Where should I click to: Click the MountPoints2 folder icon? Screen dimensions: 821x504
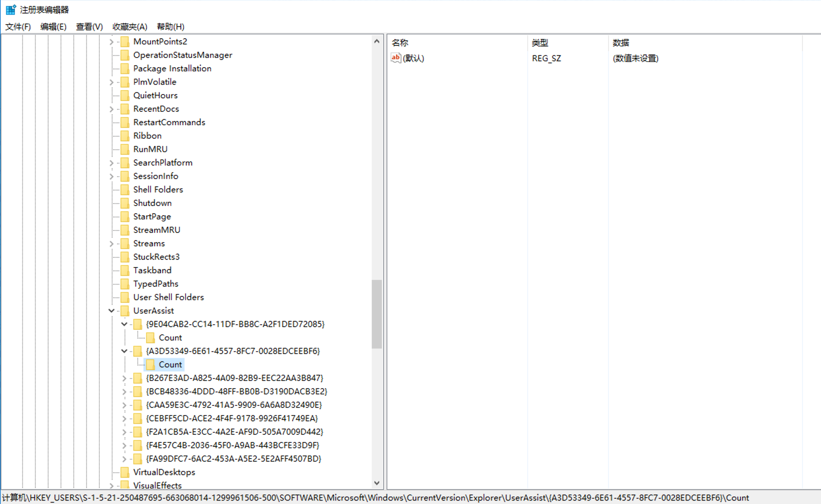pyautogui.click(x=125, y=42)
